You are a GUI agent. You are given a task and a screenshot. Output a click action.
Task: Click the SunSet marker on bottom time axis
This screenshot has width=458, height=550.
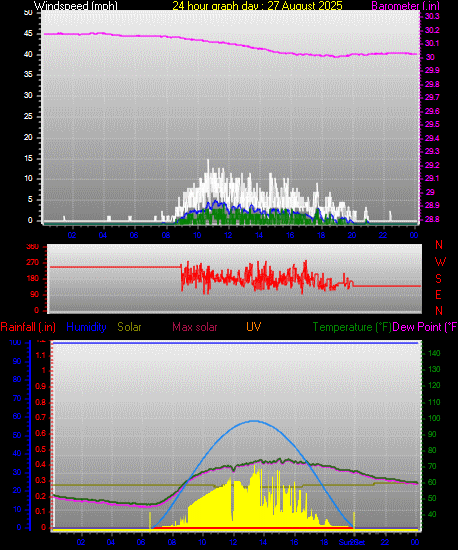[x=352, y=542]
